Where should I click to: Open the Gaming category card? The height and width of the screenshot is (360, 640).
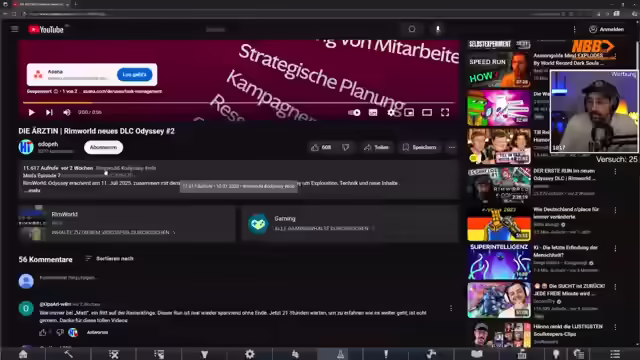pos(350,223)
